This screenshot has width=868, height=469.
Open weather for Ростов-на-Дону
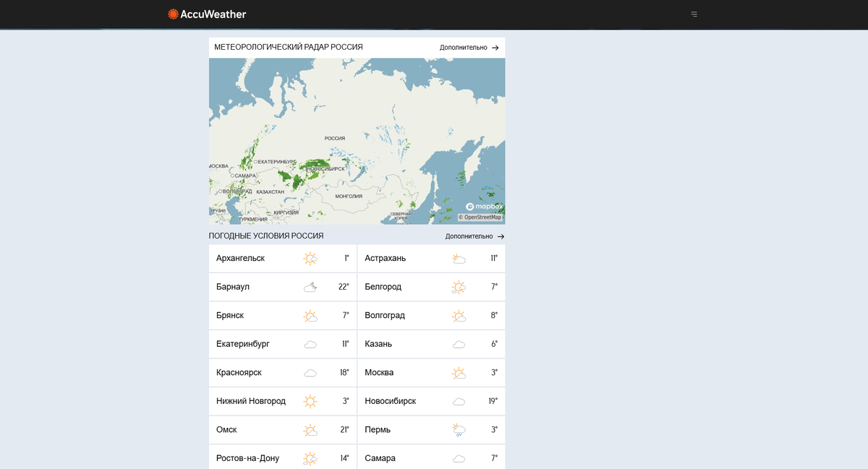(283, 458)
